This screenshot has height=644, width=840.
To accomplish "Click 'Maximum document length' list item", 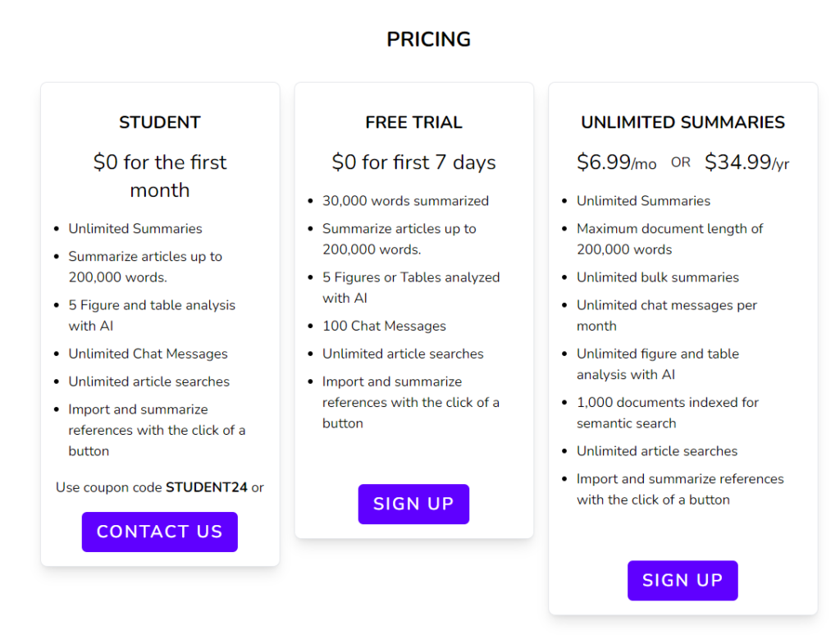I will (x=669, y=239).
